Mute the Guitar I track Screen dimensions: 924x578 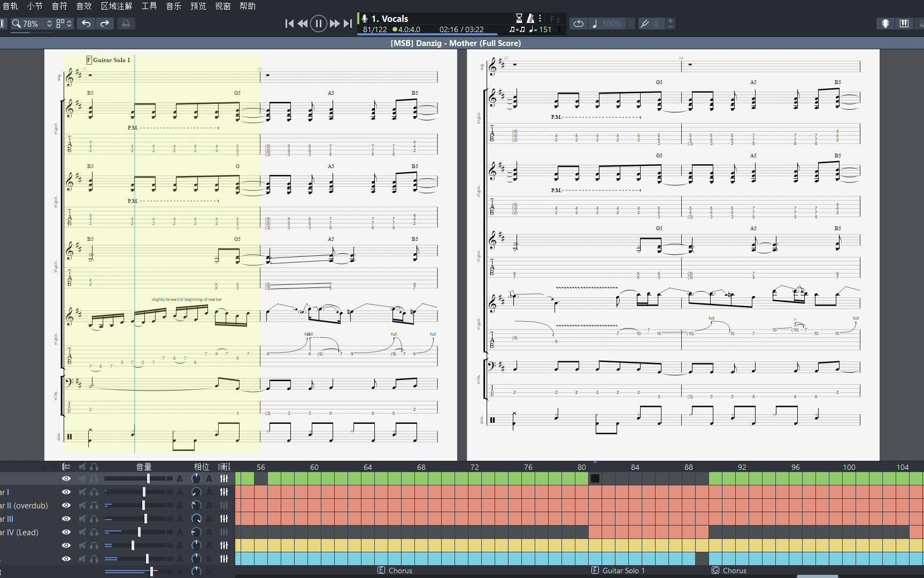click(82, 492)
